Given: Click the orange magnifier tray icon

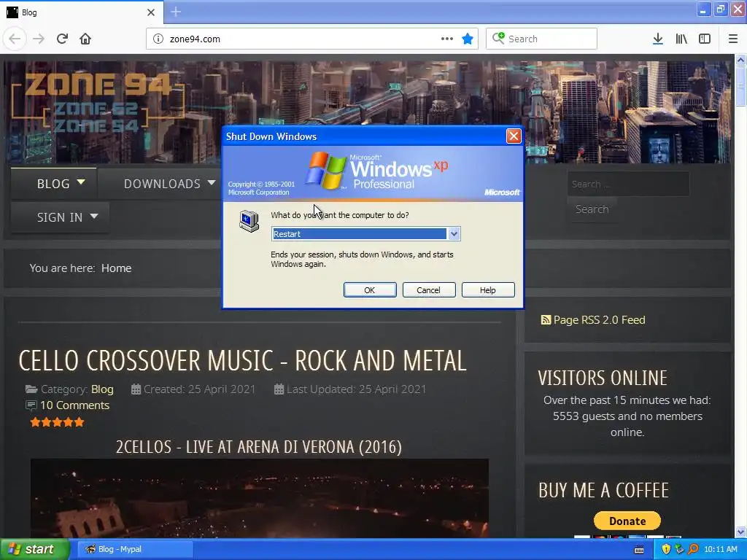Looking at the screenshot, I should pyautogui.click(x=693, y=549).
